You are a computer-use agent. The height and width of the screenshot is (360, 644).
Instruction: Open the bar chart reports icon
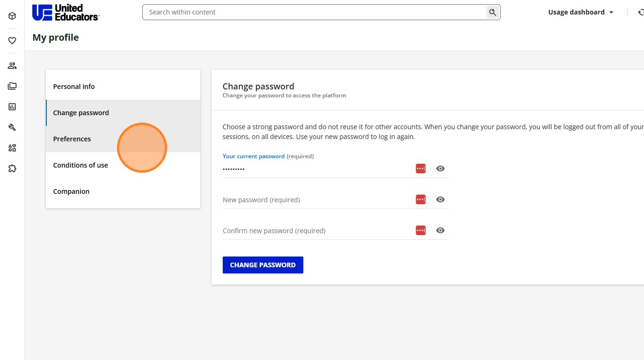[x=12, y=107]
